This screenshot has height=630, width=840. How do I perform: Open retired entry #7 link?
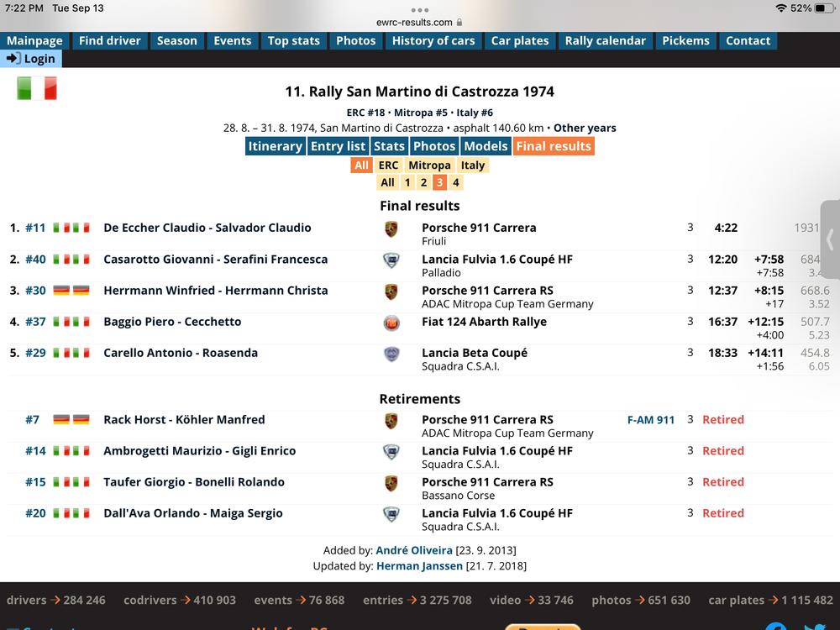(x=32, y=419)
